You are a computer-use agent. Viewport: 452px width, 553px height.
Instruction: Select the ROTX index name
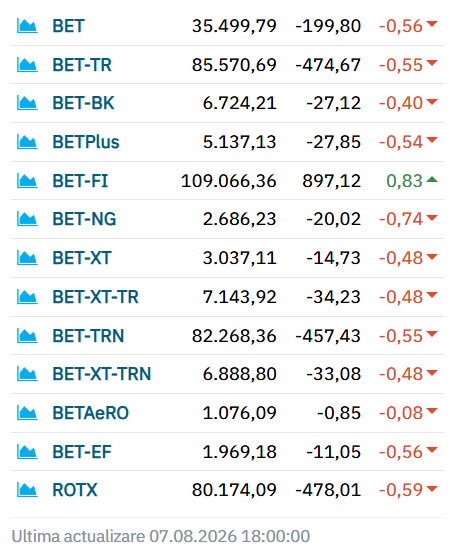(x=75, y=490)
